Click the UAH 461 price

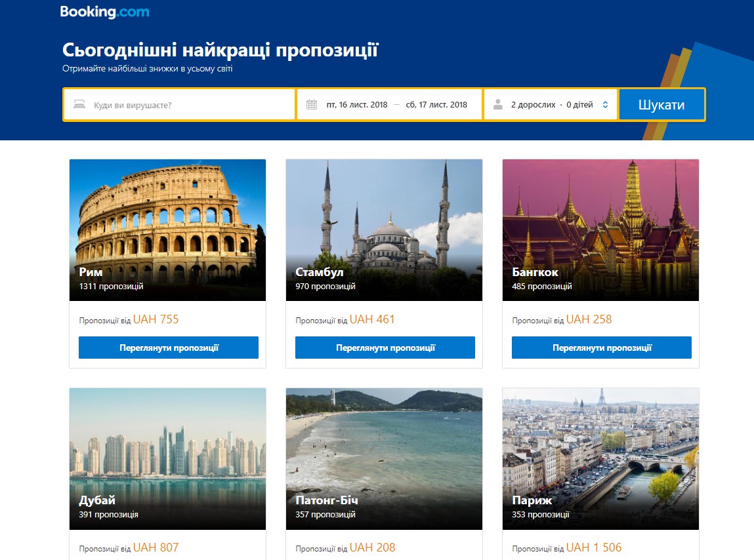[372, 319]
